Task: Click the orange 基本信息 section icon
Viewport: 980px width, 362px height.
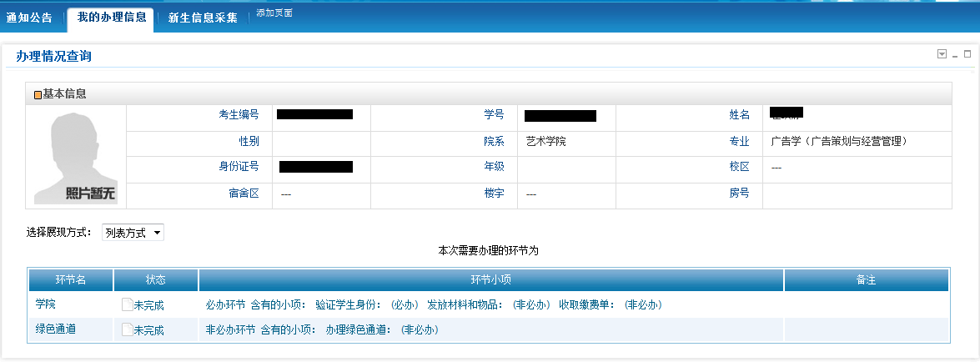Action: (x=38, y=95)
